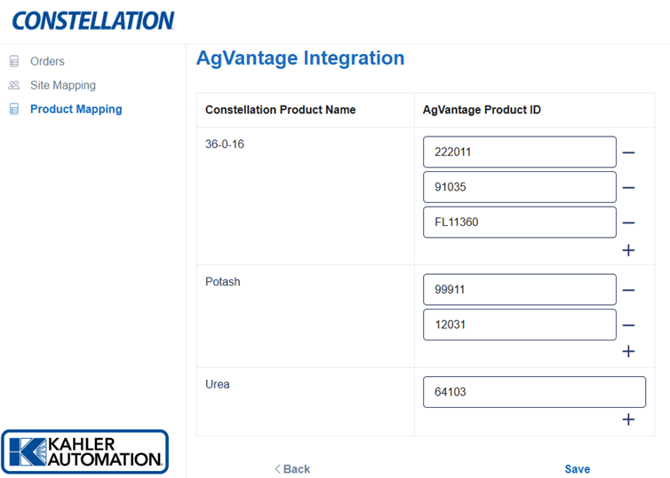Go to Site Mapping section

(x=63, y=85)
